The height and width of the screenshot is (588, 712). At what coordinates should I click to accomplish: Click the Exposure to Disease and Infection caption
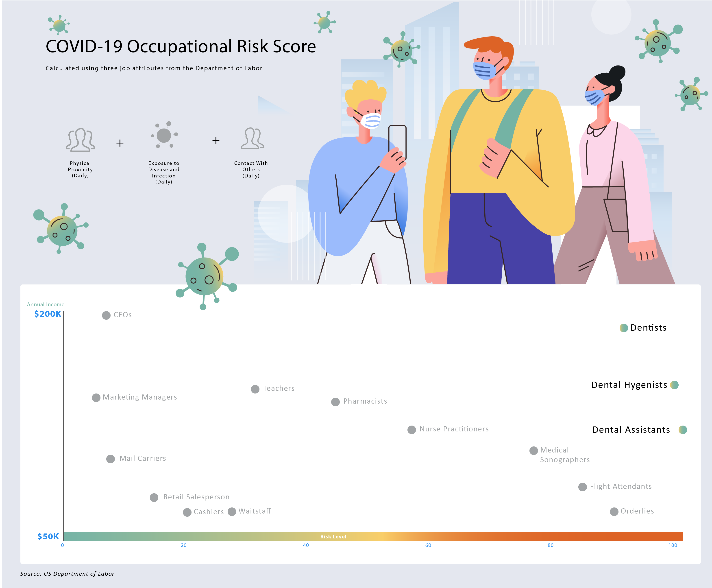164,172
